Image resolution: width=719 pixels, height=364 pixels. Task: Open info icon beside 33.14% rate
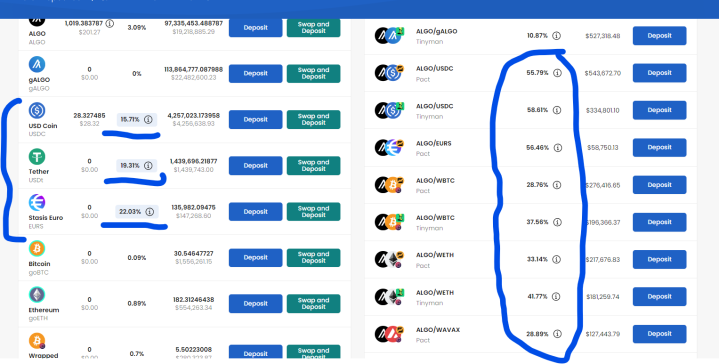(x=556, y=259)
